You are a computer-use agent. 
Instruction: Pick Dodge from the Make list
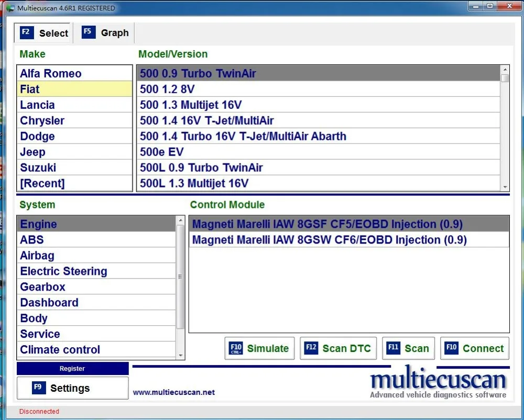point(74,136)
